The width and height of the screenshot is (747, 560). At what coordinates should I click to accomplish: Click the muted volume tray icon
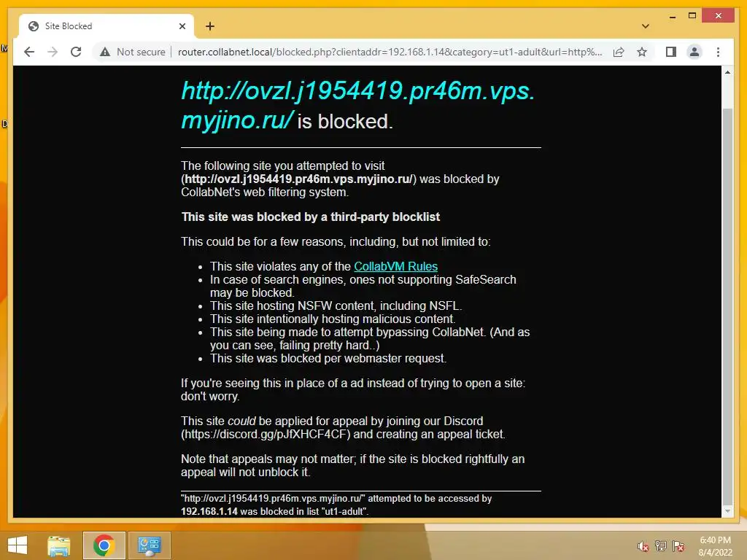tap(643, 546)
